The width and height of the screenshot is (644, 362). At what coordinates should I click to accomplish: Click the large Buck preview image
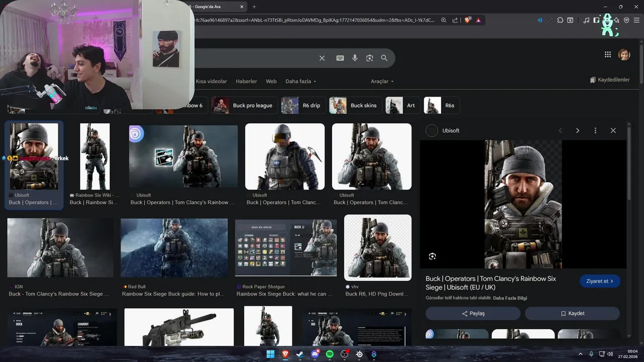[523, 204]
